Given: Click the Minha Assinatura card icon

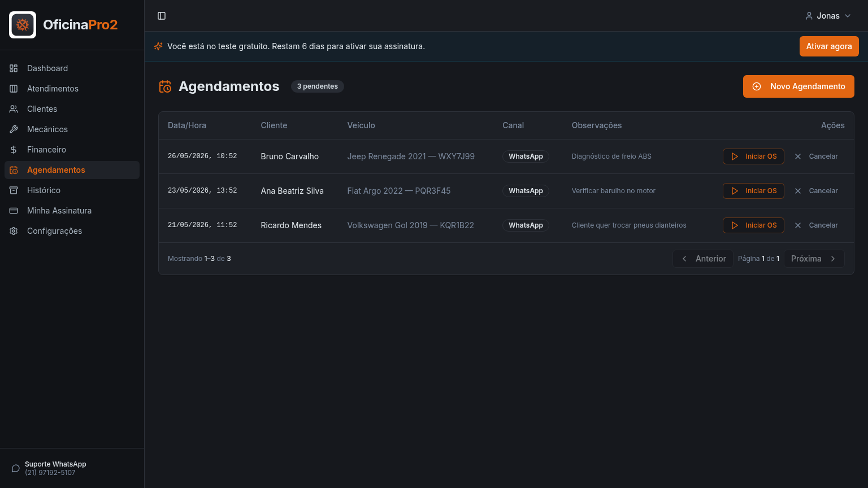Looking at the screenshot, I should tap(14, 211).
